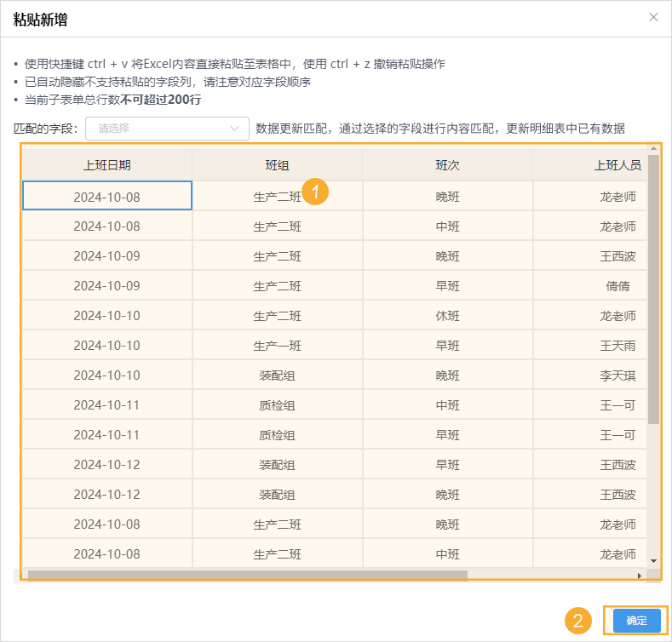
Task: Select the 班次 column header
Action: point(447,165)
